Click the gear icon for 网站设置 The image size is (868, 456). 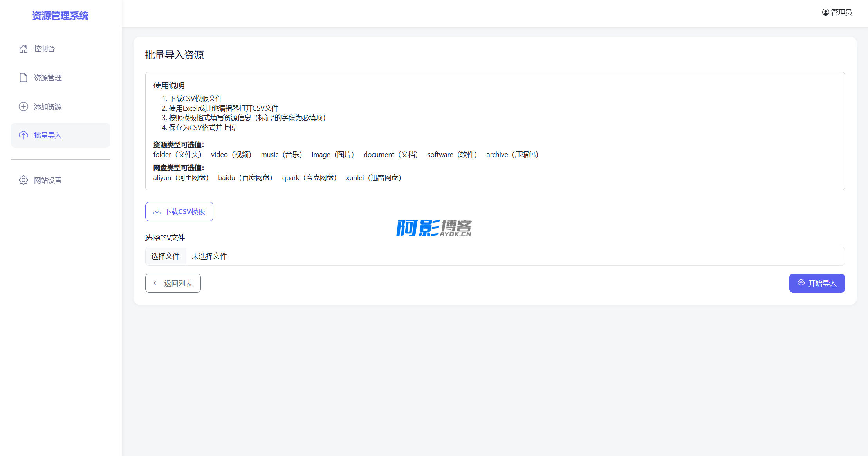[23, 180]
